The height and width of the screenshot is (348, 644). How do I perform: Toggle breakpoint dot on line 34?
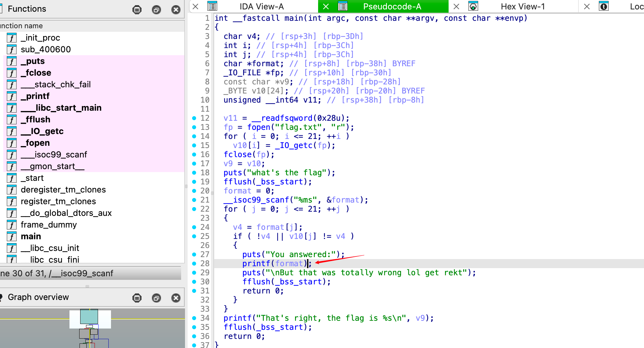[x=194, y=318]
